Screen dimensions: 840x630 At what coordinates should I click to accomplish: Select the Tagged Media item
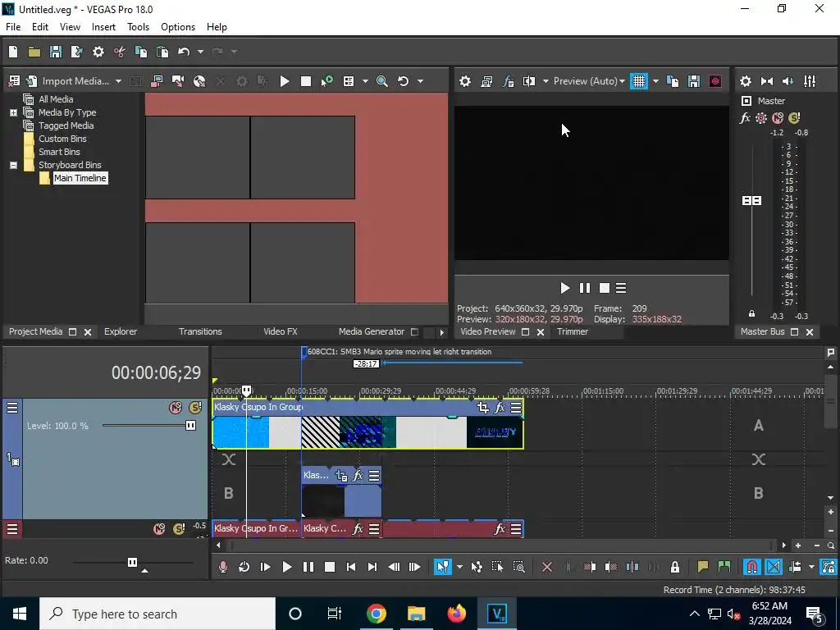tap(66, 126)
